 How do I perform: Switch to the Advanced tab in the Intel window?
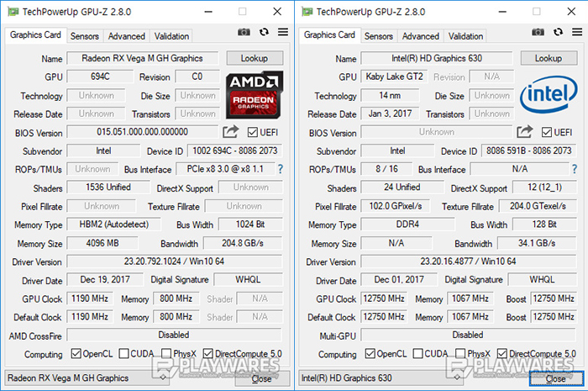tap(420, 36)
